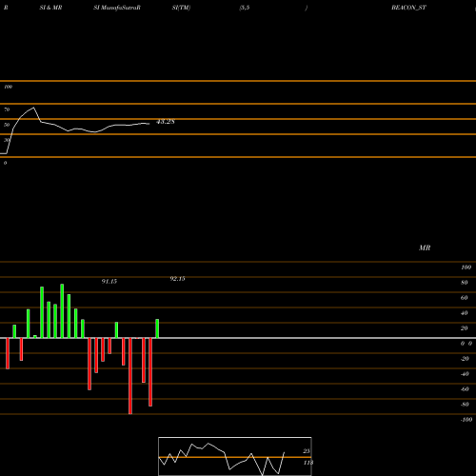Click the 100 label on the RSI axis
Image resolution: width=476 pixels, height=476 pixels.
8,87
